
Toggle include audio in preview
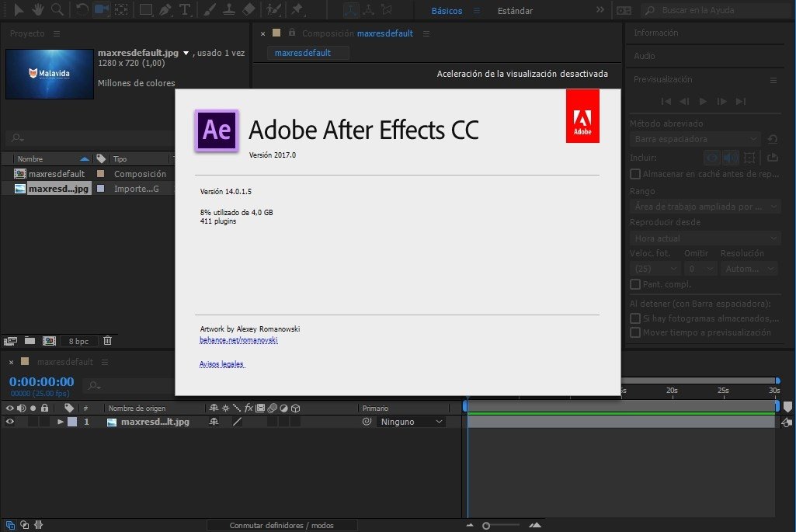[x=731, y=158]
